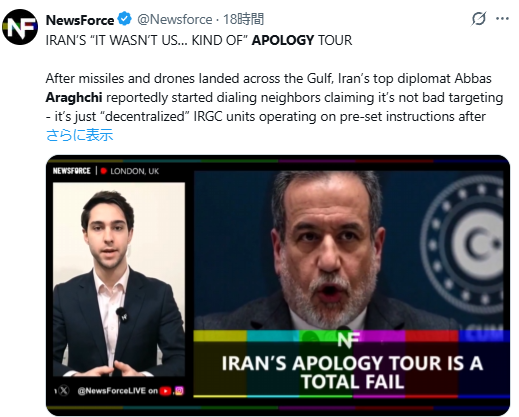The image size is (519, 417).
Task: Click the NewsForce display name
Action: (x=80, y=20)
